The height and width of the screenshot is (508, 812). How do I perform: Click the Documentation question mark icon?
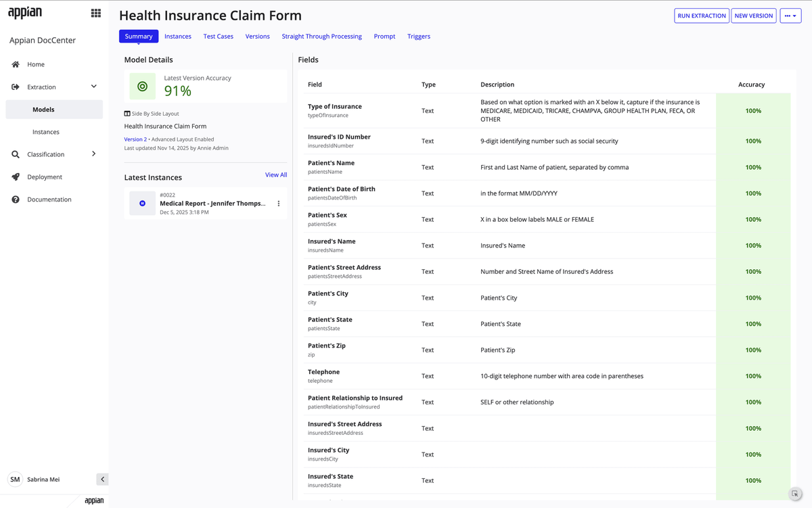coord(16,200)
